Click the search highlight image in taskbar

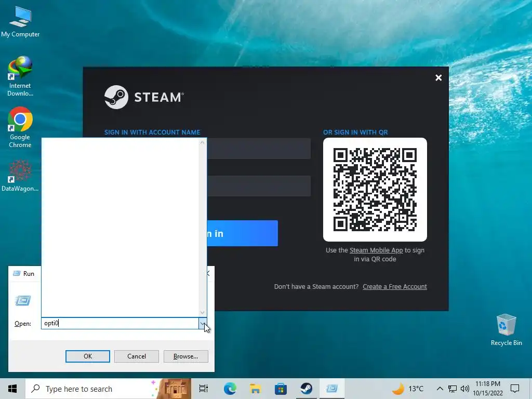point(172,389)
